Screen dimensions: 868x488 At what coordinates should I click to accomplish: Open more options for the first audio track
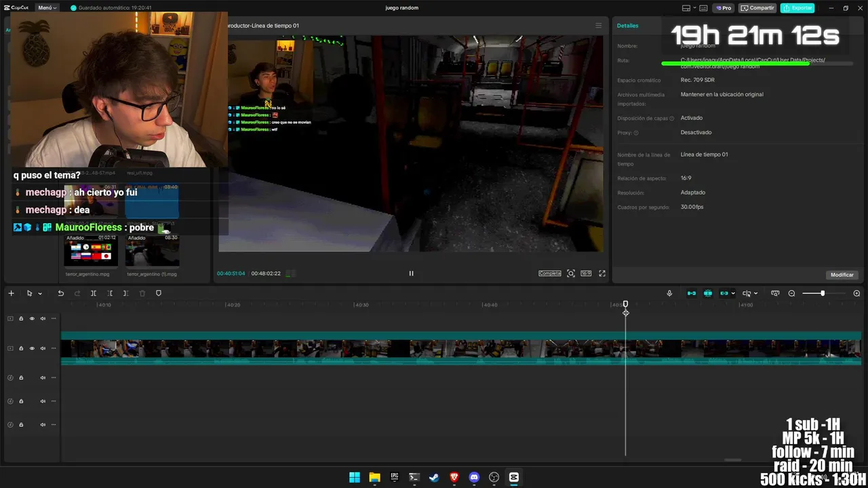54,378
